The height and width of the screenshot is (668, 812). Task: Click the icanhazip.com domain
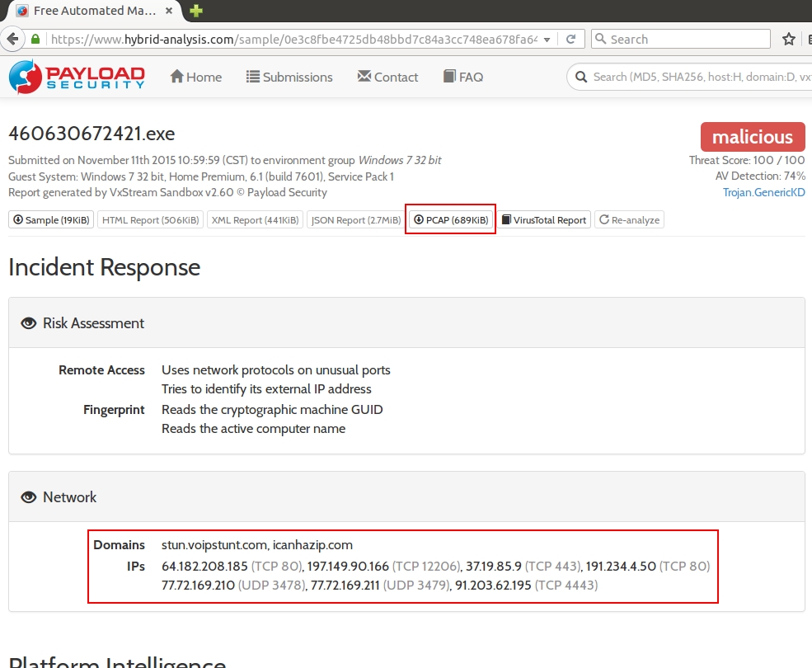312,544
